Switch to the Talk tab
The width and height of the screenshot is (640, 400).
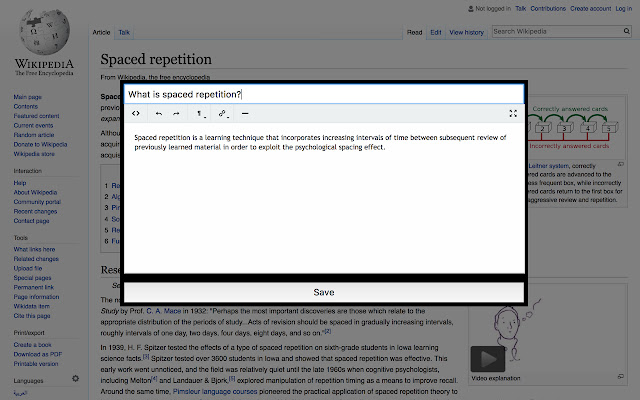click(x=124, y=33)
